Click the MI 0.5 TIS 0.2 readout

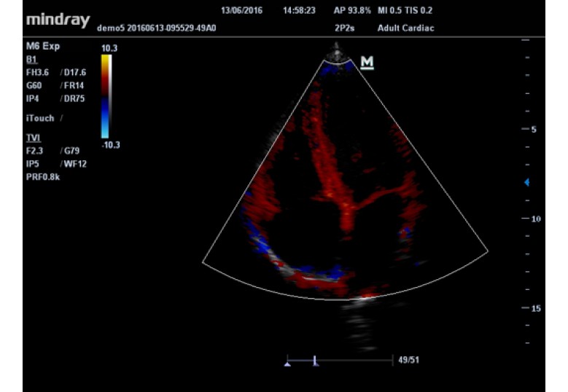click(x=405, y=10)
